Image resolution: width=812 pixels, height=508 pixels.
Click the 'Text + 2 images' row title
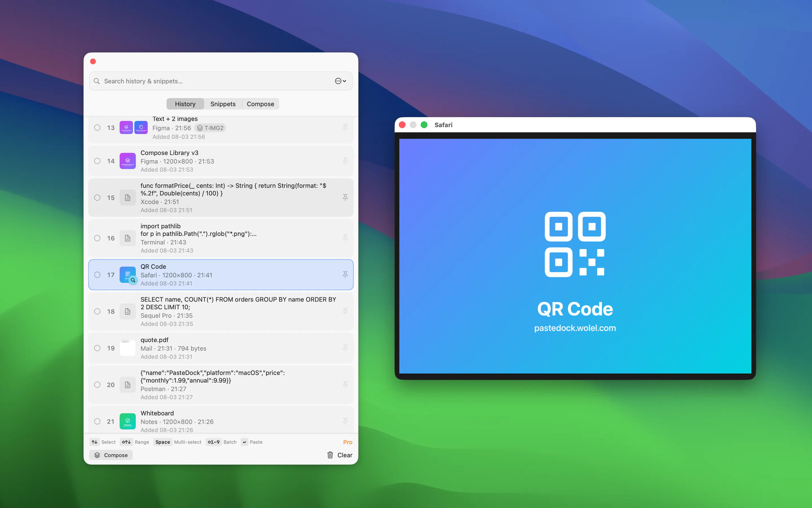(x=175, y=119)
